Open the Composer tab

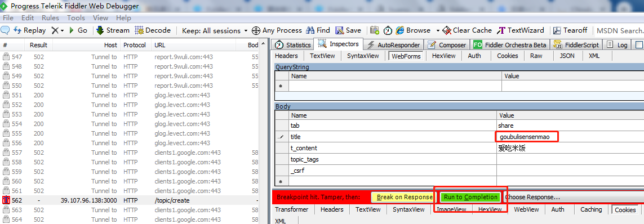pyautogui.click(x=447, y=44)
